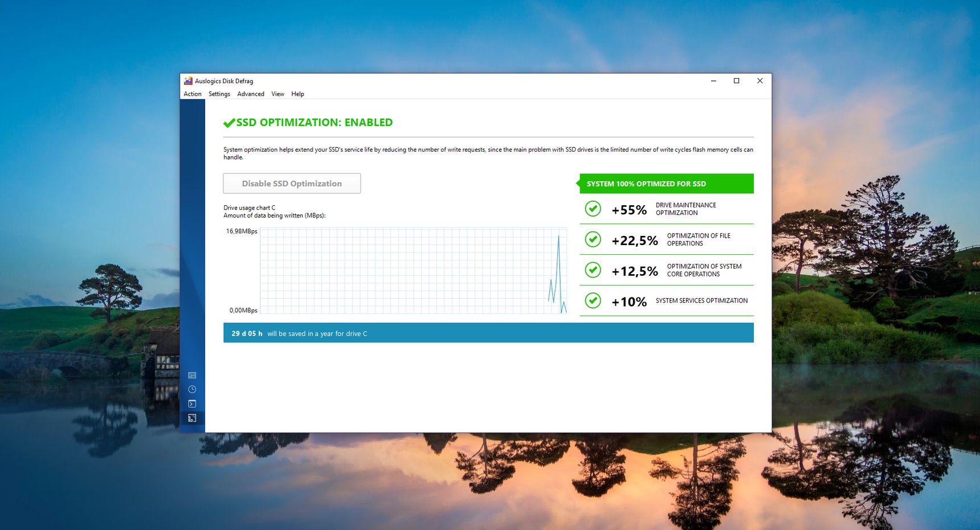Click green checkmark next to SSD Optimization heading
Viewport: 980px width, 530px height.
[229, 123]
